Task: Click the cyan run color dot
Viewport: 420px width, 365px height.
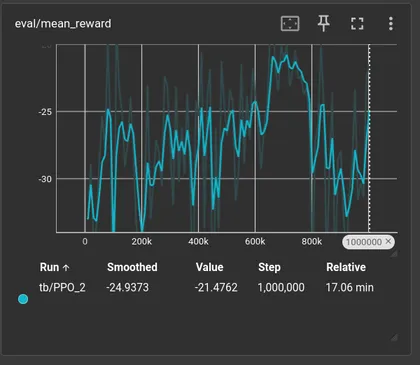Action: coord(23,299)
